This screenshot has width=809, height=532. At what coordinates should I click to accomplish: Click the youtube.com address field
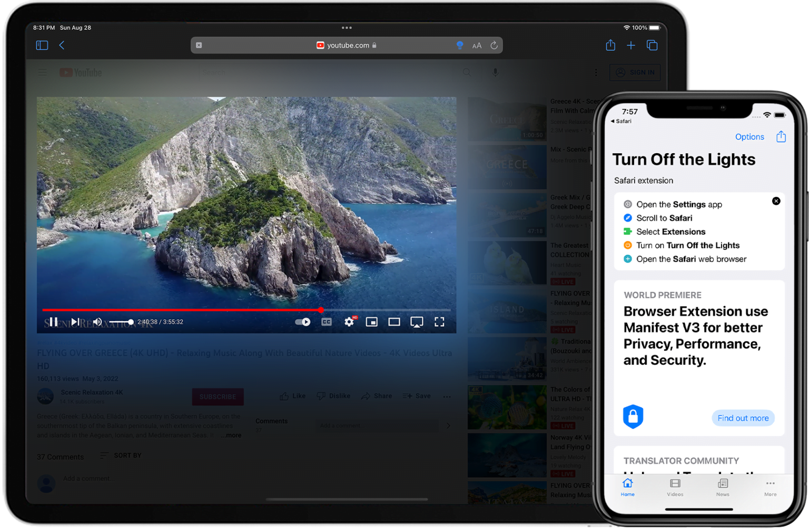point(347,45)
